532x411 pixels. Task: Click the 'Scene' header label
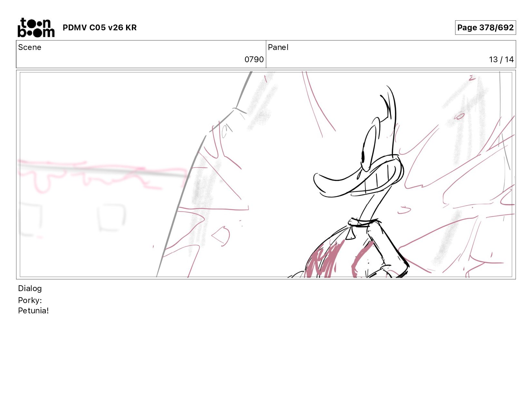pyautogui.click(x=30, y=47)
